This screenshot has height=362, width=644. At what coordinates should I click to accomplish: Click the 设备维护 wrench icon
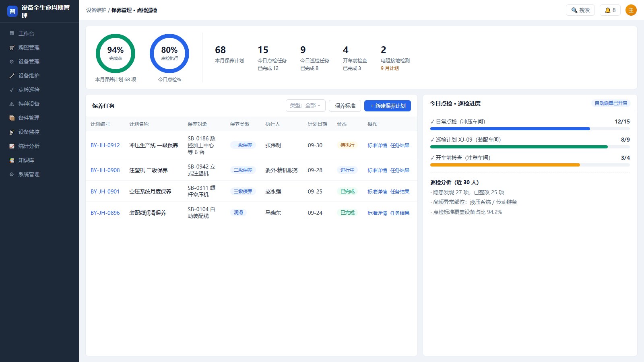click(12, 76)
